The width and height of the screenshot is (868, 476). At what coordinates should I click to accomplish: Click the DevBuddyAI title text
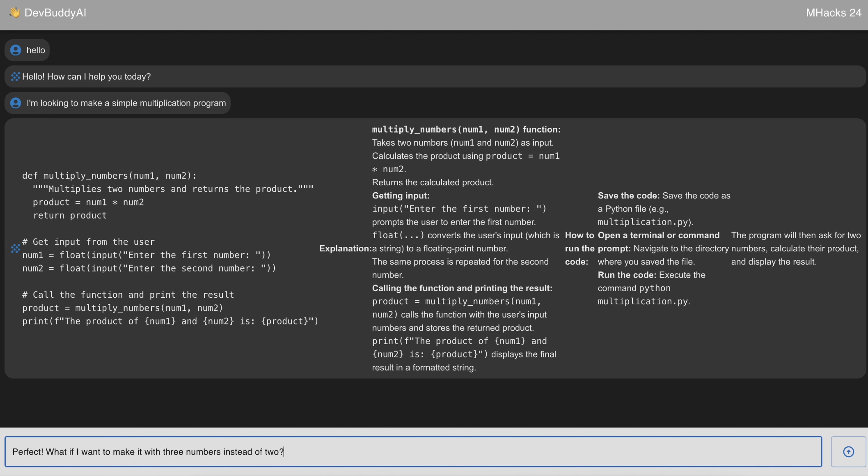click(x=55, y=13)
